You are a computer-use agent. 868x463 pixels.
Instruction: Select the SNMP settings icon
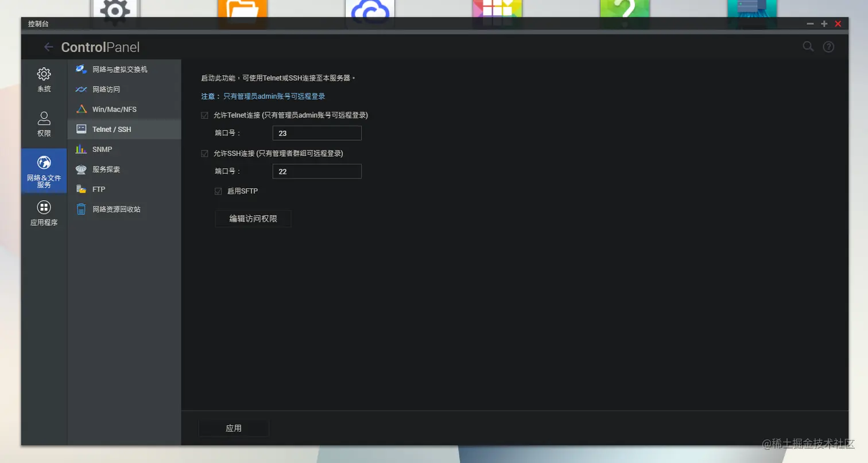tap(103, 149)
